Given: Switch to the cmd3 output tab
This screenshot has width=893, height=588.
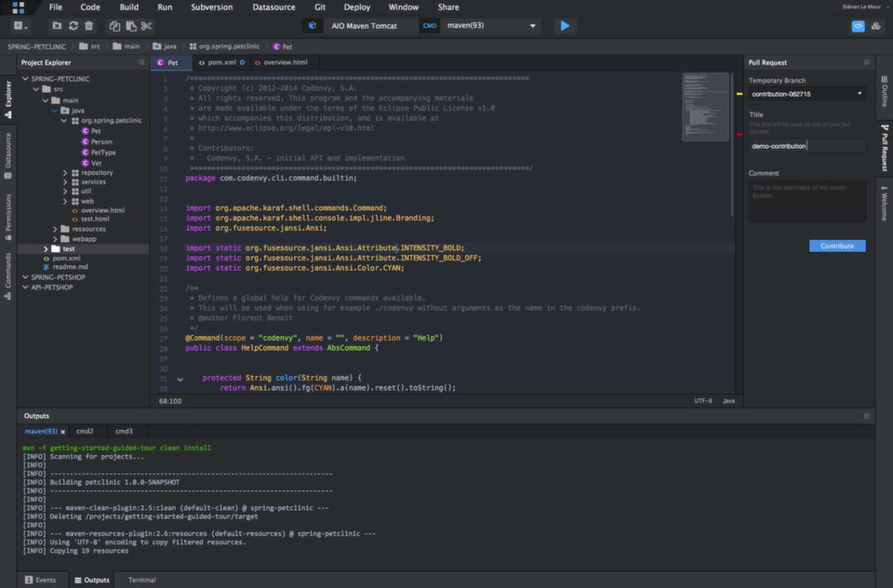Looking at the screenshot, I should point(124,432).
